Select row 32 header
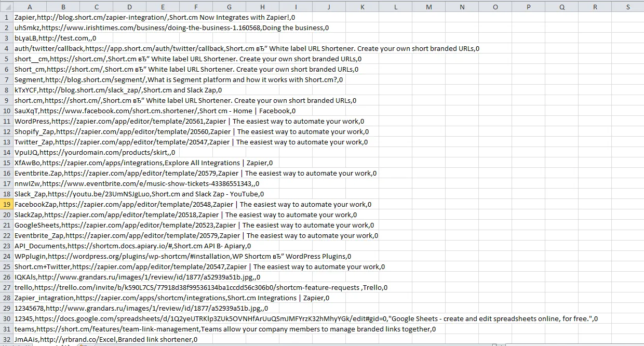Image resolution: width=644 pixels, height=346 pixels. tap(6, 339)
